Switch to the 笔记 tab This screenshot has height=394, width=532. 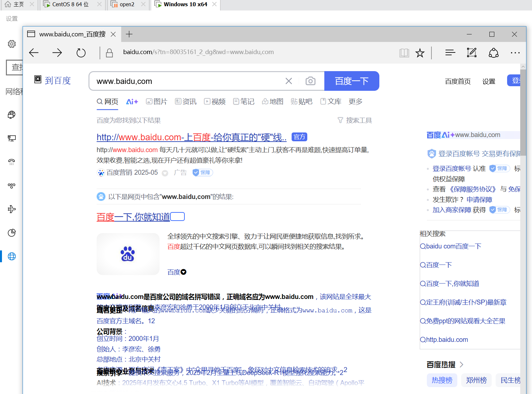click(244, 102)
